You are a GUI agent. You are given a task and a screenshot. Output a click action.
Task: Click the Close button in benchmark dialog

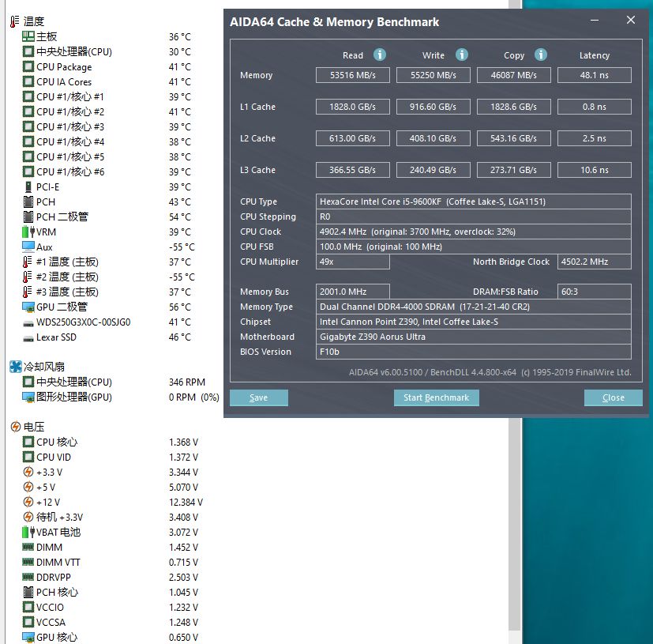coord(613,397)
